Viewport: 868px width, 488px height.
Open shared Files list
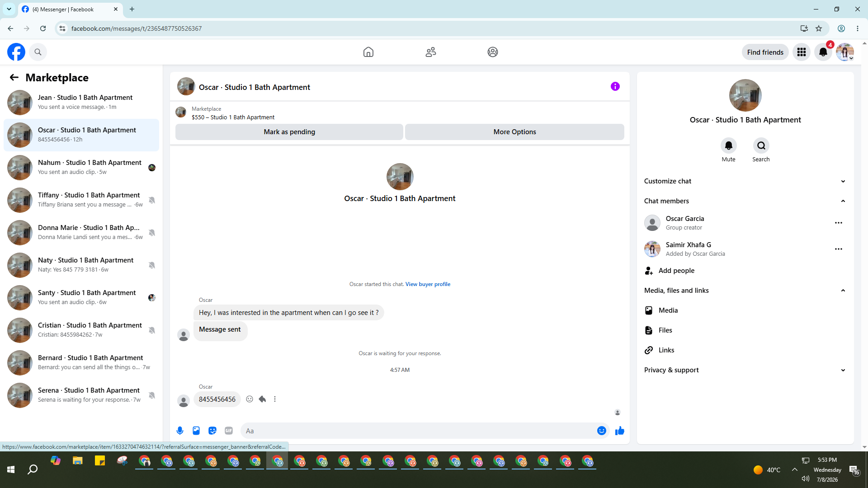pos(745,330)
